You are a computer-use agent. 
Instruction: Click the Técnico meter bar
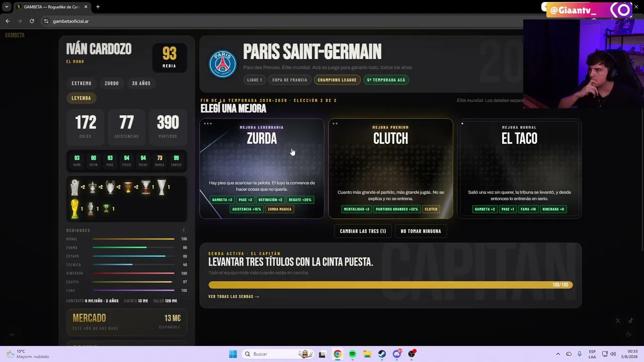tap(133, 264)
